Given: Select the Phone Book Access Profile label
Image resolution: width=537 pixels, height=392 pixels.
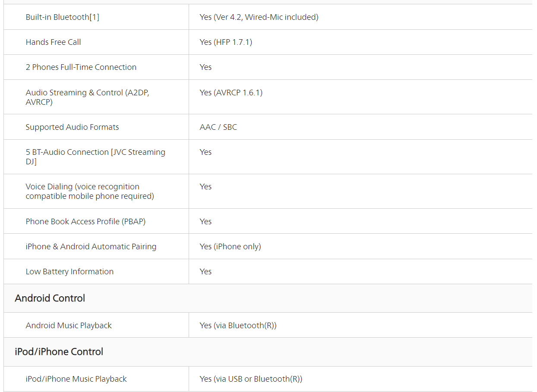Looking at the screenshot, I should [x=85, y=222].
